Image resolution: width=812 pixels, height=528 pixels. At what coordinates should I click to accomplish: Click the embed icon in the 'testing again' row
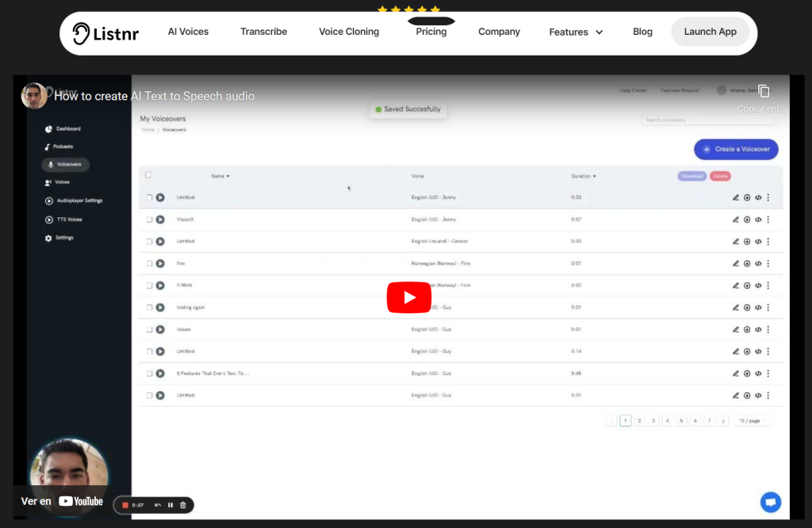point(758,308)
